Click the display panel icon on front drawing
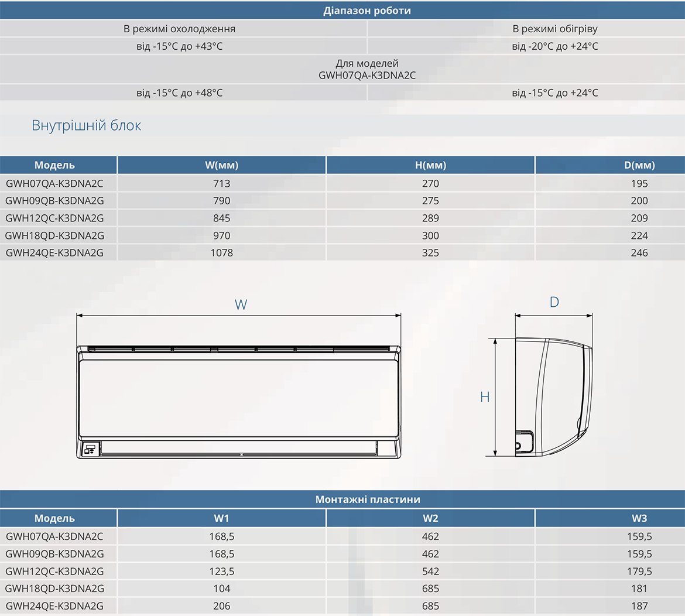 pos(90,449)
